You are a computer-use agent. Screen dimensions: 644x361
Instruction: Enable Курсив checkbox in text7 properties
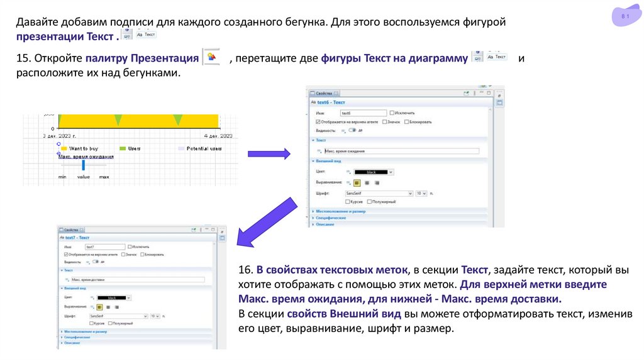tap(91, 323)
